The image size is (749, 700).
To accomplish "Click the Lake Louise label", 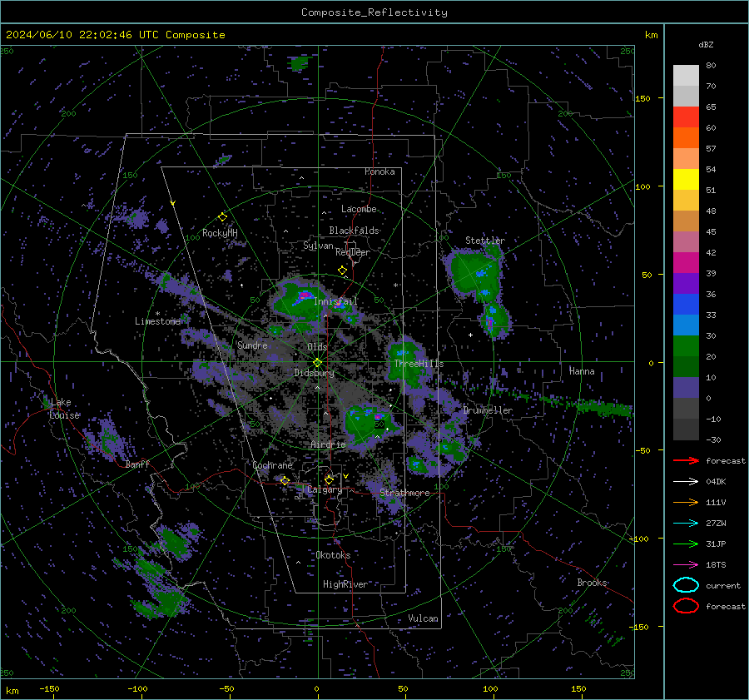I will pos(64,409).
